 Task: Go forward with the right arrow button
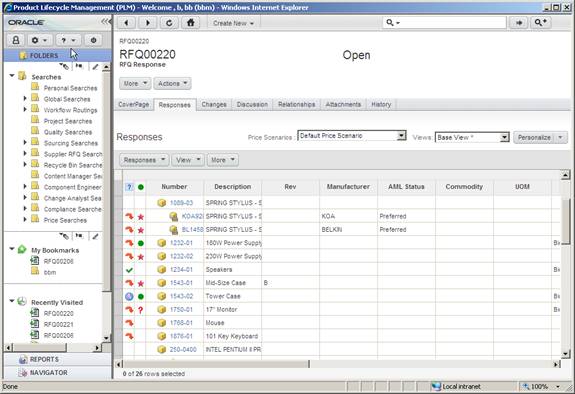pos(148,23)
